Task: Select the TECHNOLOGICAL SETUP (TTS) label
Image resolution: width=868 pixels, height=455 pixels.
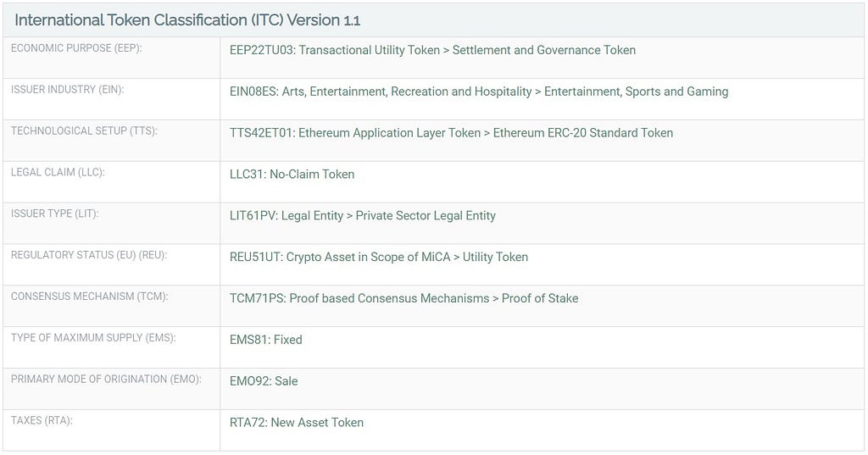Action: [84, 131]
